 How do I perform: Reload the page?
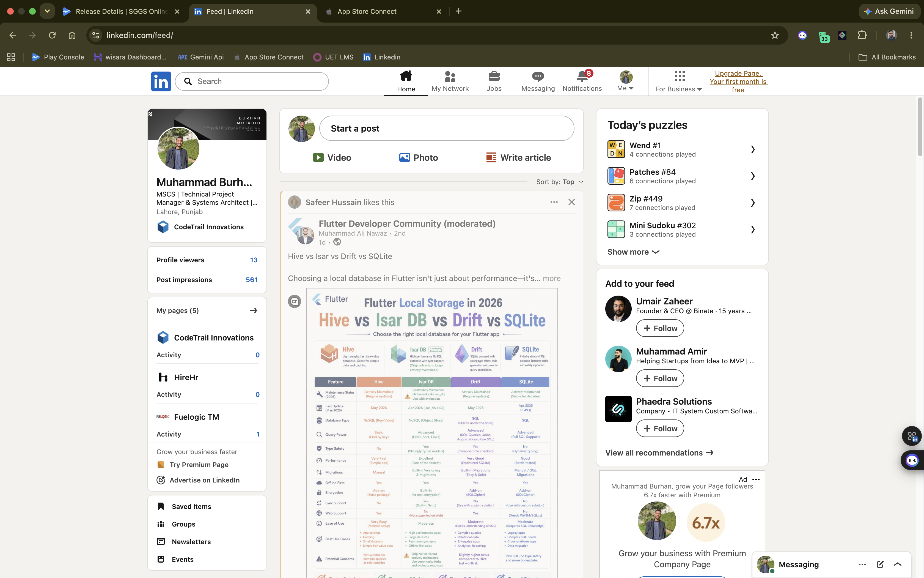(52, 36)
